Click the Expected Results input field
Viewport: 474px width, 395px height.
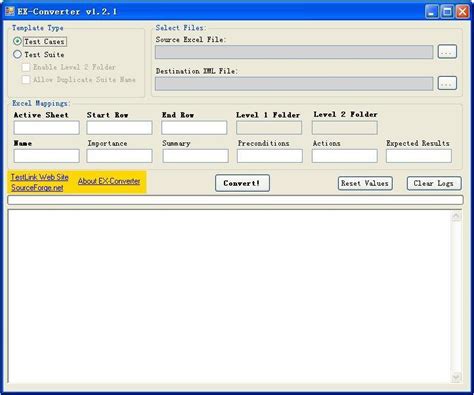click(419, 156)
